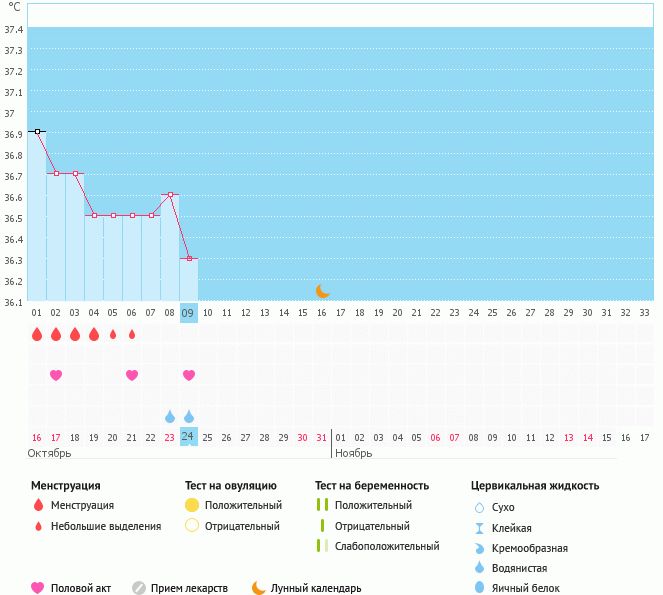The height and width of the screenshot is (595, 663).
Task: Click highlighted cycle day 09 on the axis
Action: [189, 313]
